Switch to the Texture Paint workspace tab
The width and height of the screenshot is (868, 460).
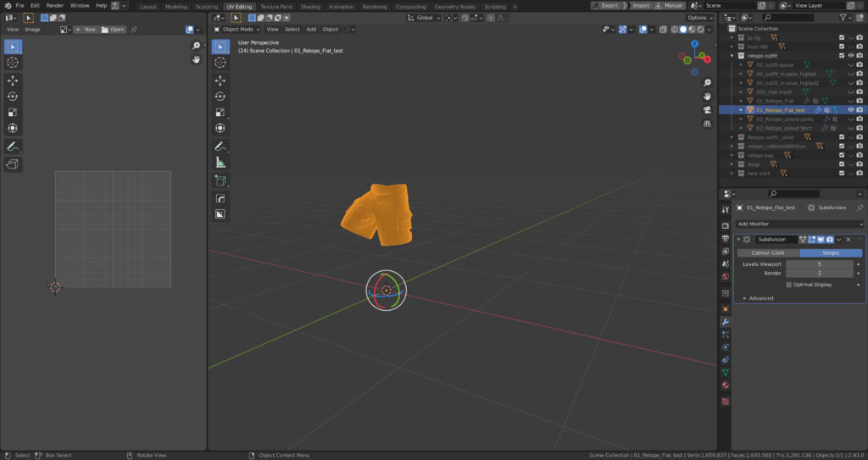277,6
